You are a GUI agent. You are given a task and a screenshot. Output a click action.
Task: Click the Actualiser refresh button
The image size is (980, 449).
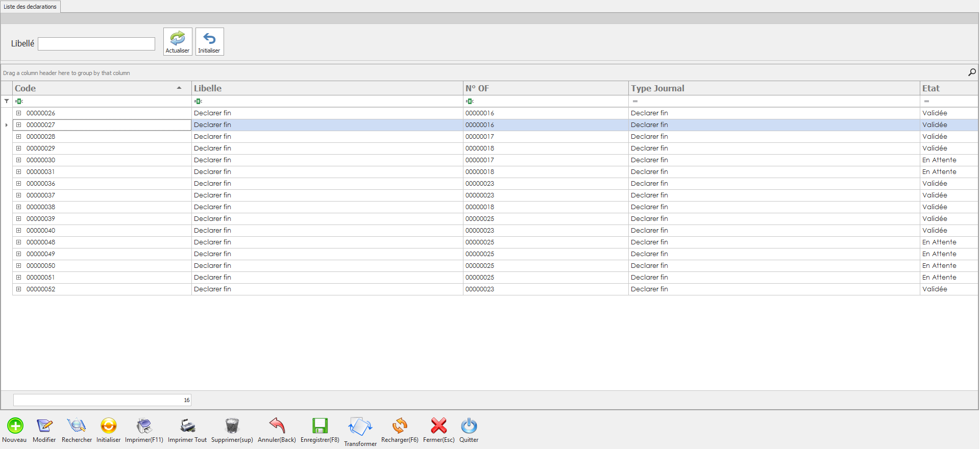(x=178, y=41)
